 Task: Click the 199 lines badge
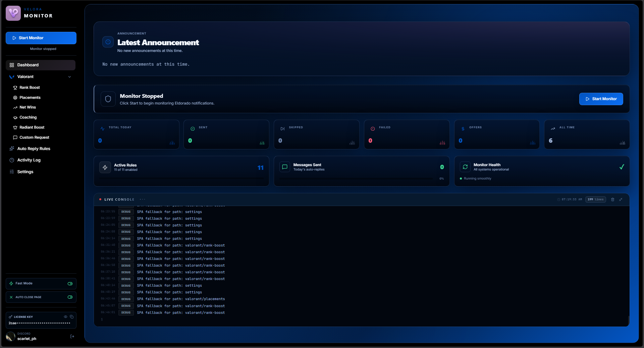(595, 200)
